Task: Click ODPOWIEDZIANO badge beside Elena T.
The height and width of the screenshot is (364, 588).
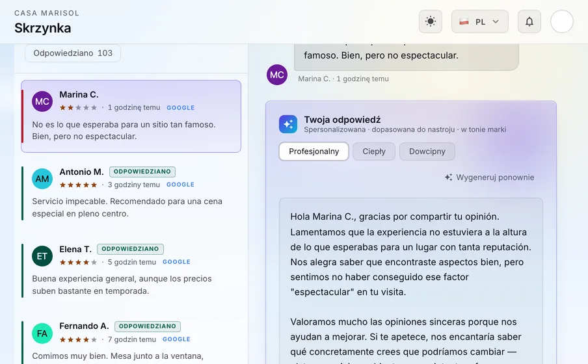Action: pos(130,249)
